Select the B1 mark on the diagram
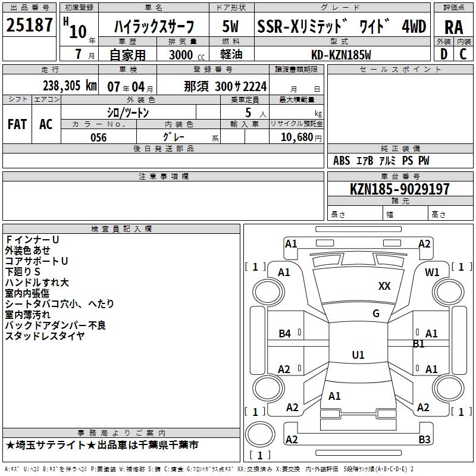476x476 pixels. pyautogui.click(x=419, y=344)
